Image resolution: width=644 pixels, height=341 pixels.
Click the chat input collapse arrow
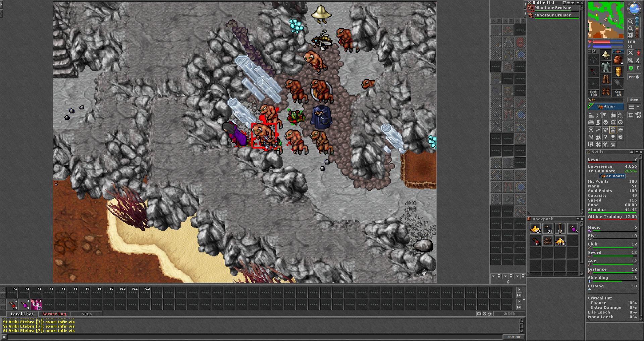[x=4, y=337]
